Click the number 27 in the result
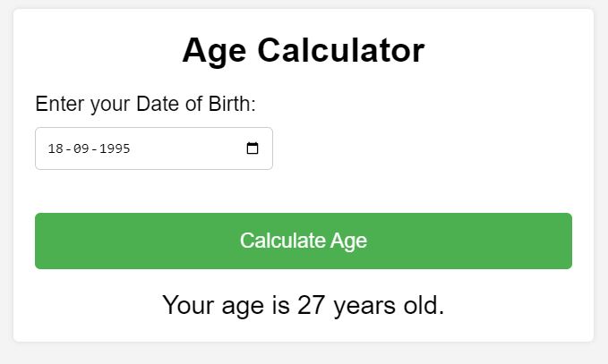Viewport: 608px width, 364px height. [x=311, y=306]
